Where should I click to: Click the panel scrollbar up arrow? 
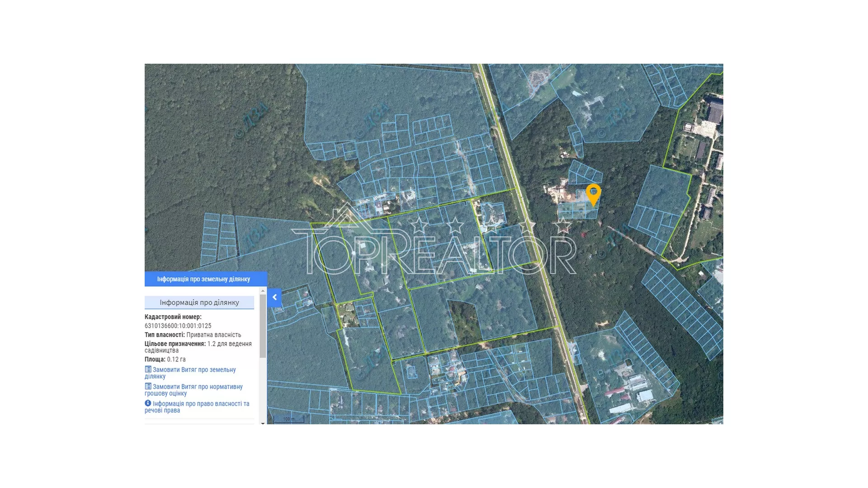pos(263,291)
